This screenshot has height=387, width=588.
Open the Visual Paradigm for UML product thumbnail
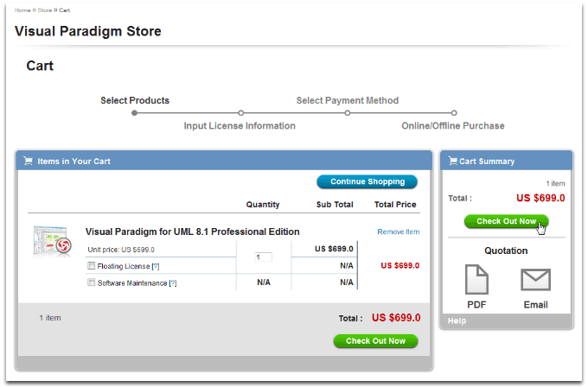click(52, 241)
